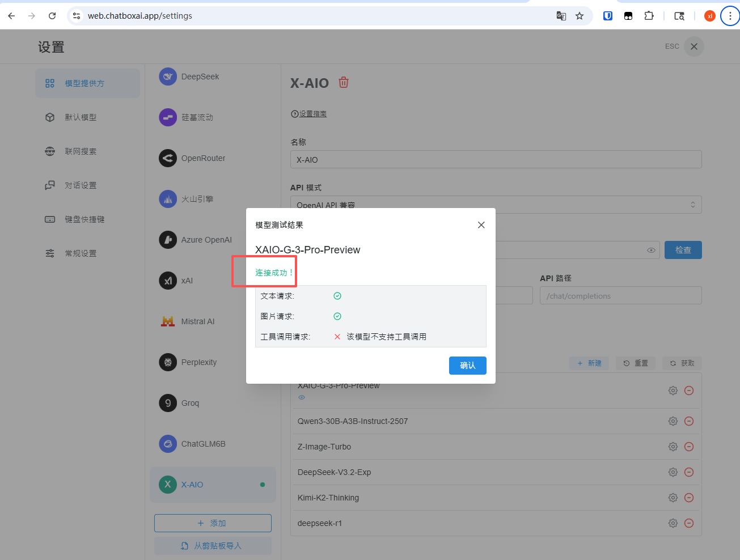Select the Groq provider icon
Image resolution: width=740 pixels, height=560 pixels.
click(x=168, y=403)
